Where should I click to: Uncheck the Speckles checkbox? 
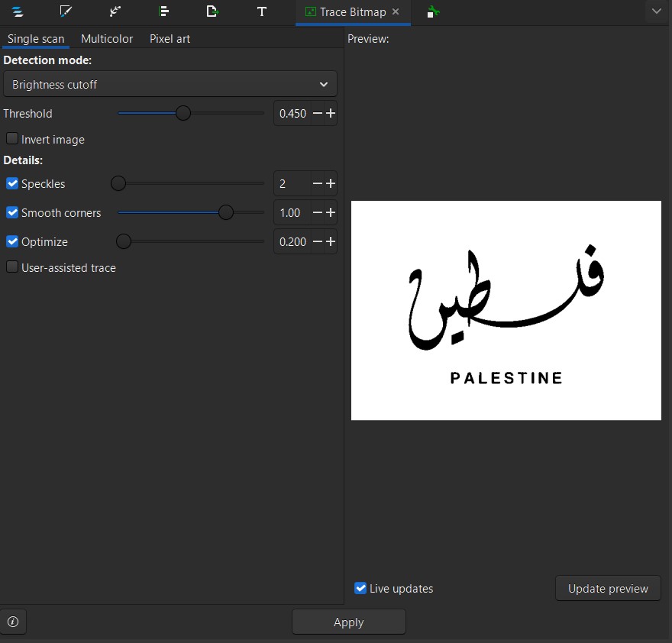(12, 183)
